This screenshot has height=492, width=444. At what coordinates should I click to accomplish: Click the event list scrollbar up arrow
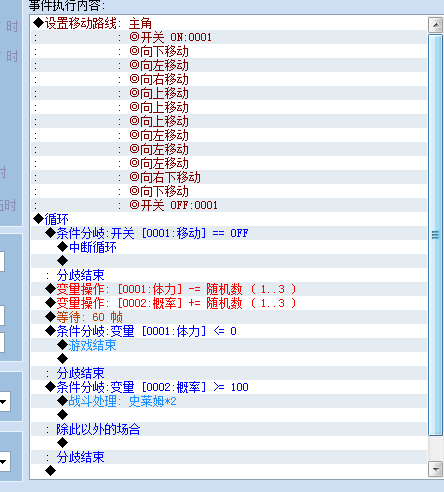(435, 25)
